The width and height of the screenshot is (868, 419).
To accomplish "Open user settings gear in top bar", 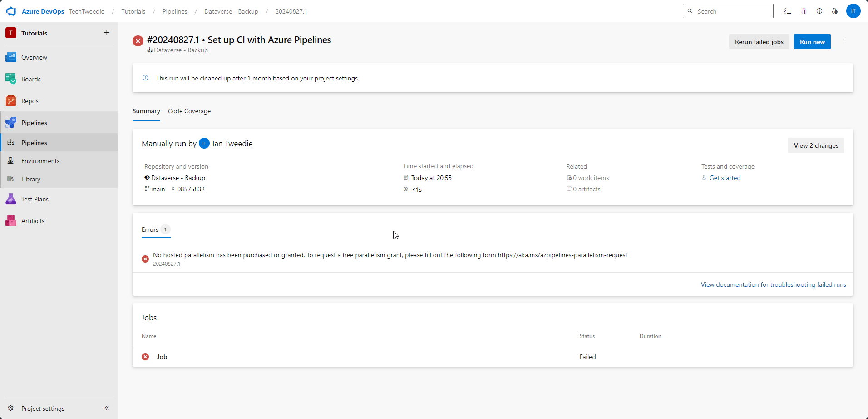I will (835, 11).
